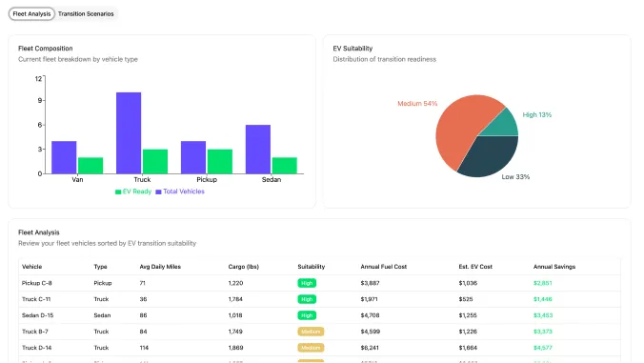Click the Vehicle column header
The image size is (644, 363).
coord(31,267)
